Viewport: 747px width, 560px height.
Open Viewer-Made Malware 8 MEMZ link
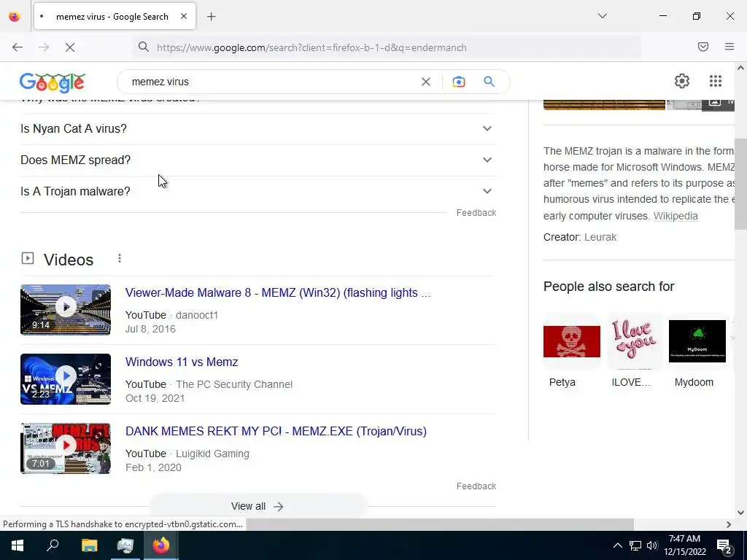click(x=278, y=293)
